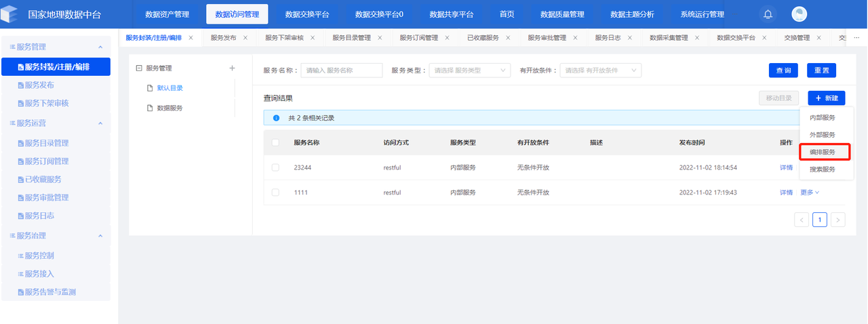Open the user avatar menu
The image size is (868, 324).
(x=800, y=14)
